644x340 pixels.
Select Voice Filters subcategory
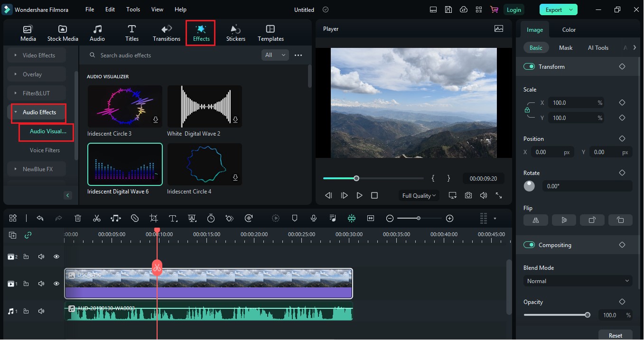45,150
